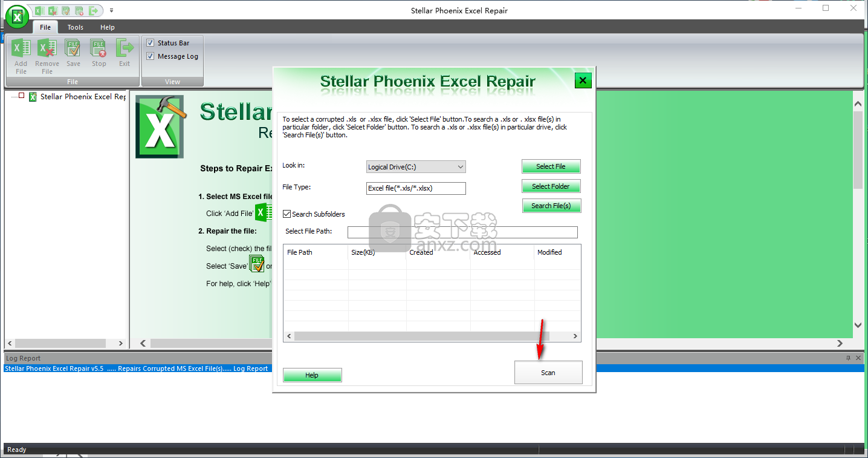This screenshot has width=868, height=458.
Task: Click the file list right scroll arrow
Action: [x=575, y=336]
